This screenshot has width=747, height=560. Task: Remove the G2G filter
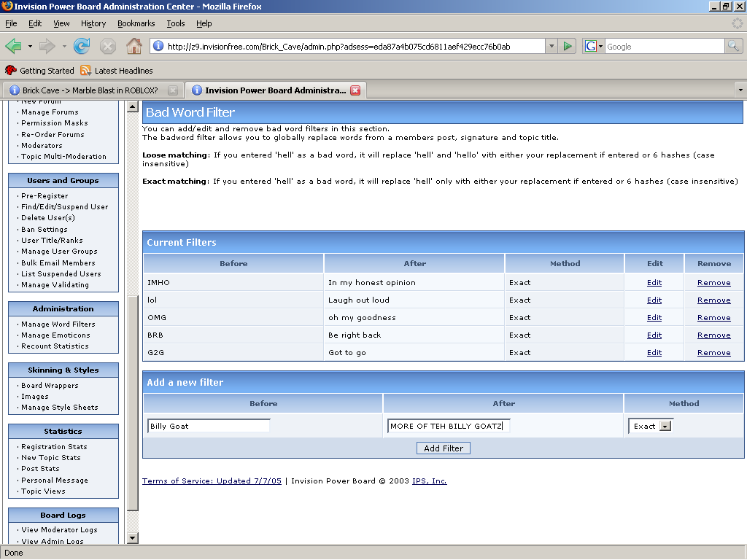pyautogui.click(x=713, y=352)
